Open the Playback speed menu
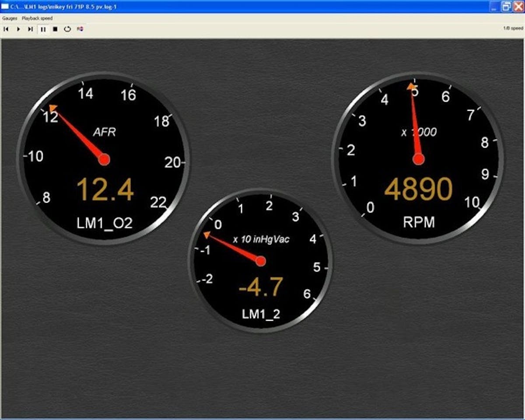Image resolution: width=525 pixels, height=420 pixels. click(x=37, y=18)
